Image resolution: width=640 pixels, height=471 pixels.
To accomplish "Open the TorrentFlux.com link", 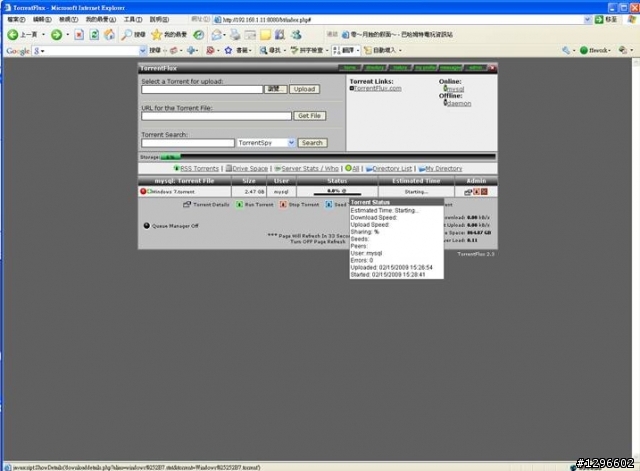I will pos(377,88).
